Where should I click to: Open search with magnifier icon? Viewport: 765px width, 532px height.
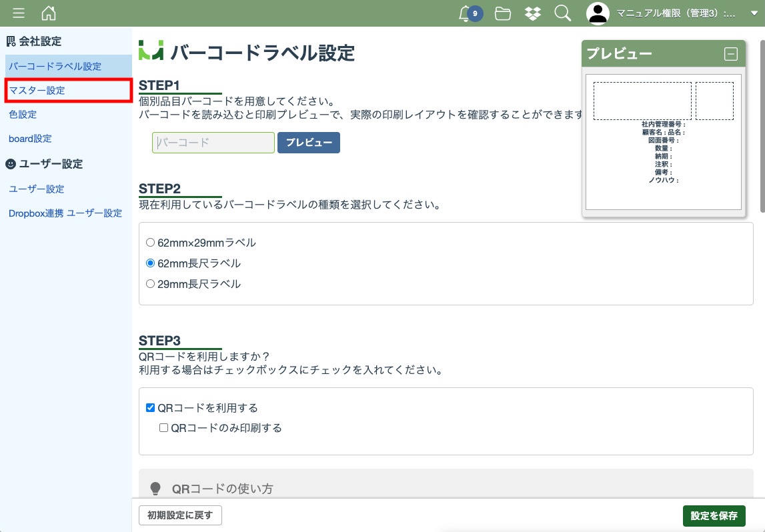[563, 13]
